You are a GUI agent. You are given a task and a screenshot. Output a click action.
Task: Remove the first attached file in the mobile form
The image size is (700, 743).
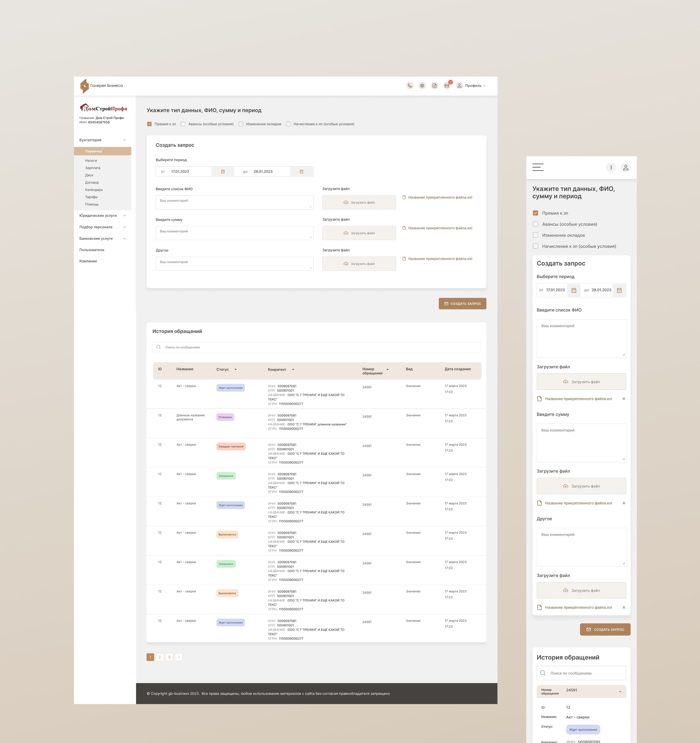(623, 399)
